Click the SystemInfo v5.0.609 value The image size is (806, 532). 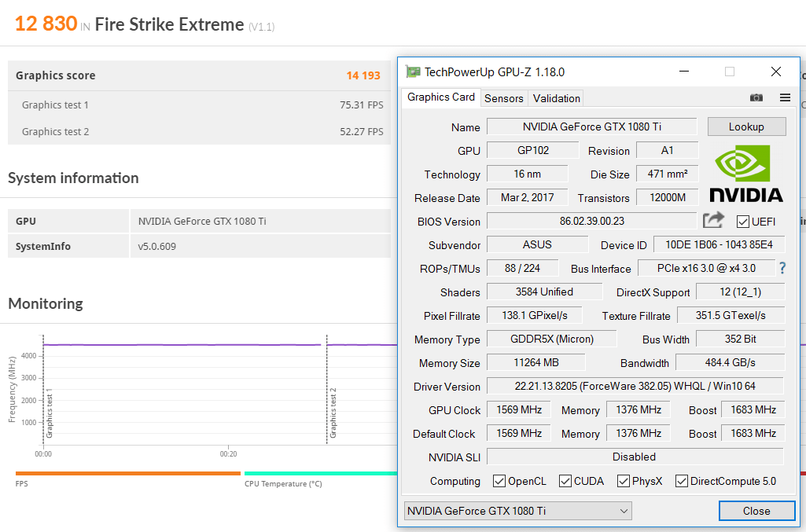[x=156, y=247]
